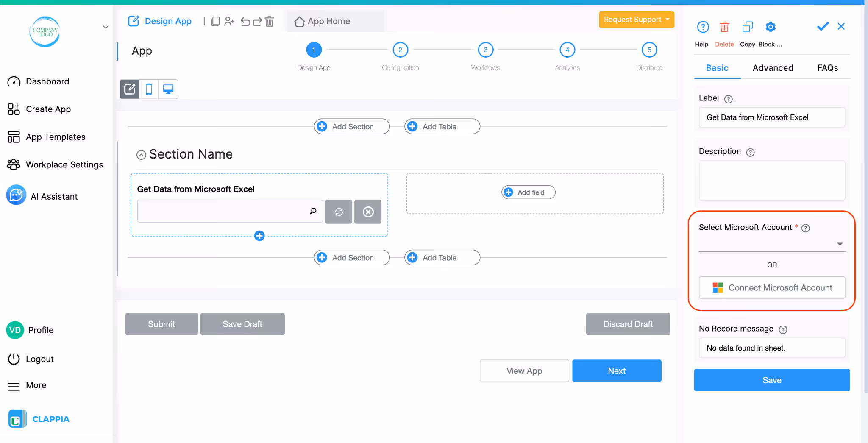Open Workplace Settings in sidebar
The width and height of the screenshot is (868, 443).
click(55, 164)
